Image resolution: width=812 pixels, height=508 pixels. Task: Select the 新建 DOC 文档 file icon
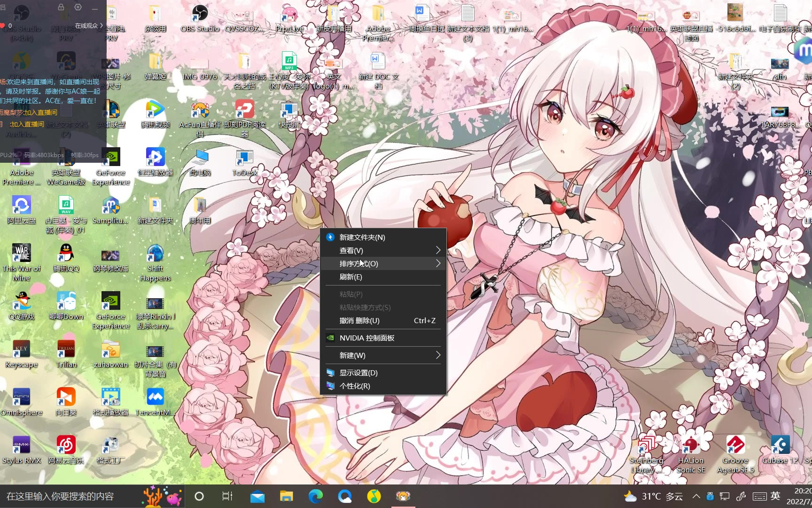click(378, 71)
